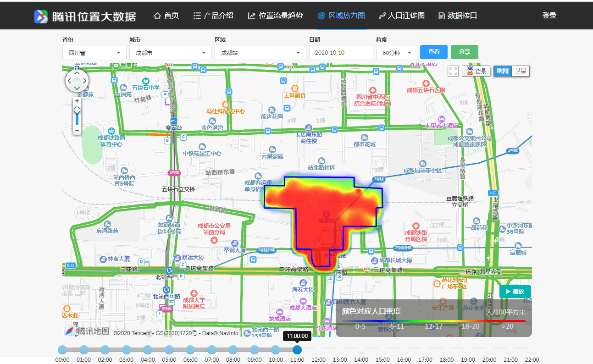This screenshot has height=364, width=593.
Task: Switch to 地图 map view
Action: pyautogui.click(x=503, y=71)
